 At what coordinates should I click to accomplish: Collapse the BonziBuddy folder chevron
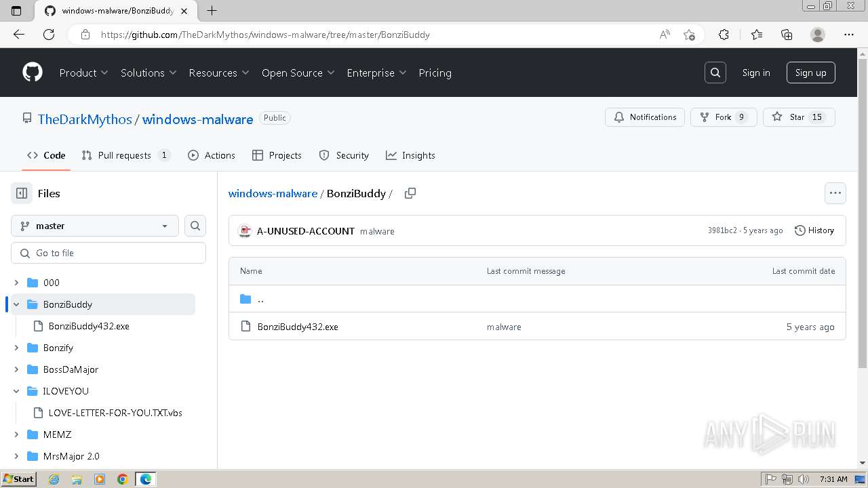click(16, 304)
